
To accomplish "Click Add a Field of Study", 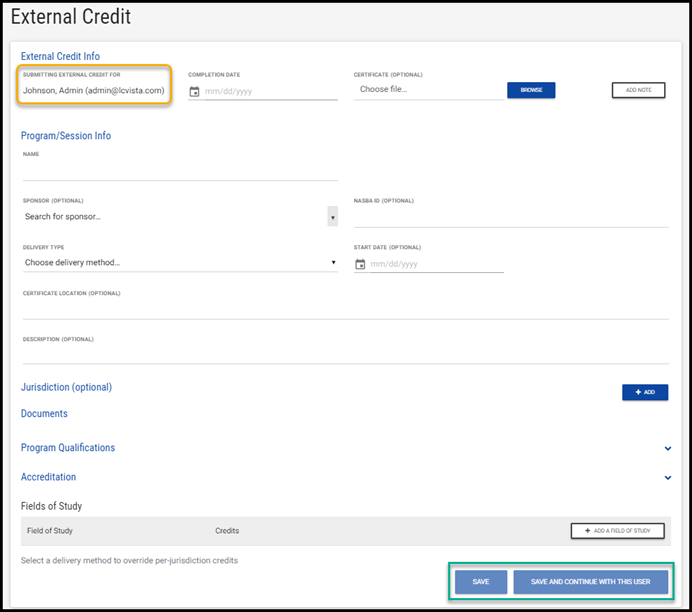I will click(x=617, y=531).
